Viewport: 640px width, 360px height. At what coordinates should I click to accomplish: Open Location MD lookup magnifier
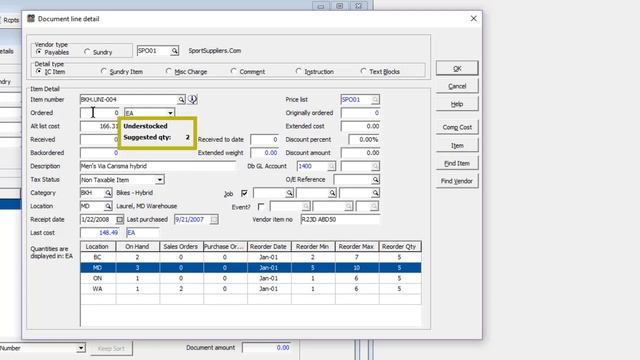[x=108, y=206]
